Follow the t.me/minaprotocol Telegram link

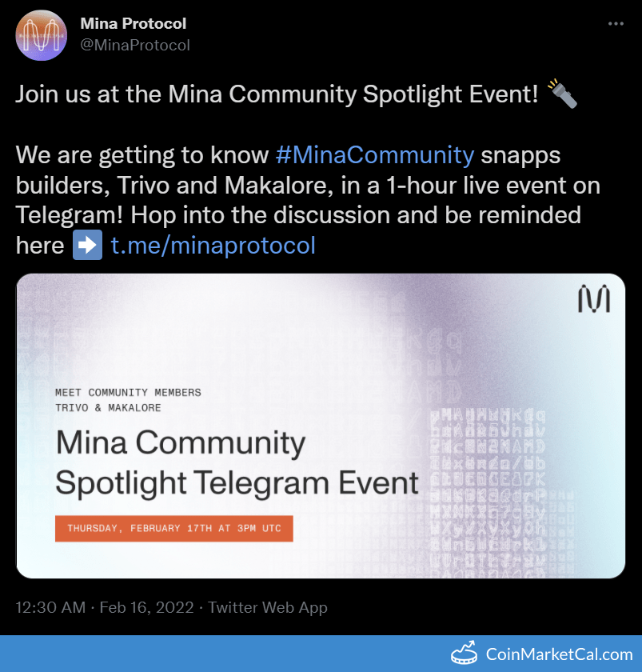(x=213, y=245)
